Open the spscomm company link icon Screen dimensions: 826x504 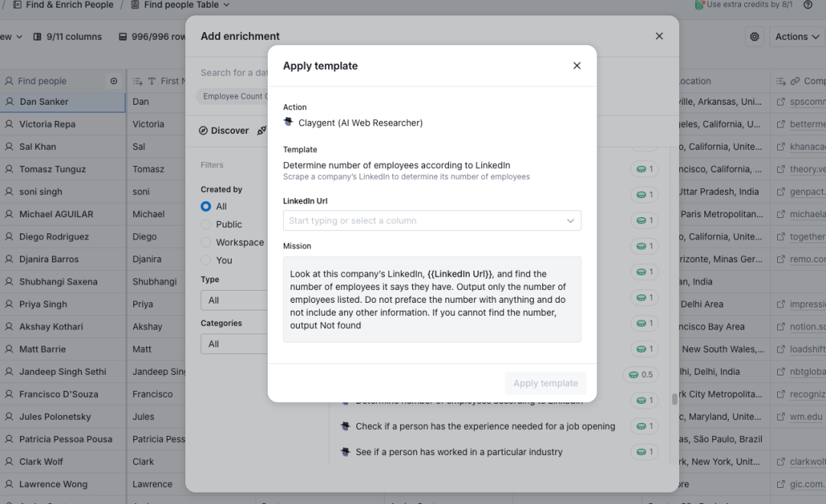[781, 102]
